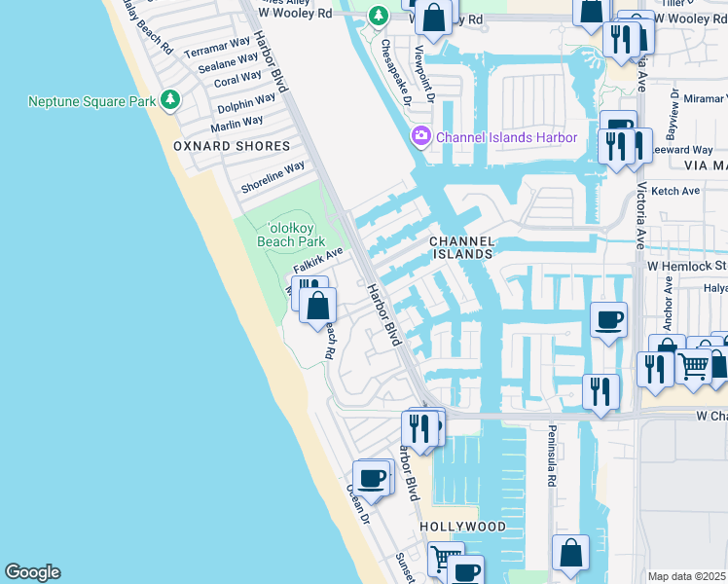The height and width of the screenshot is (584, 728).
Task: Click the Neptune Square Park tree icon
Action: coord(171,100)
